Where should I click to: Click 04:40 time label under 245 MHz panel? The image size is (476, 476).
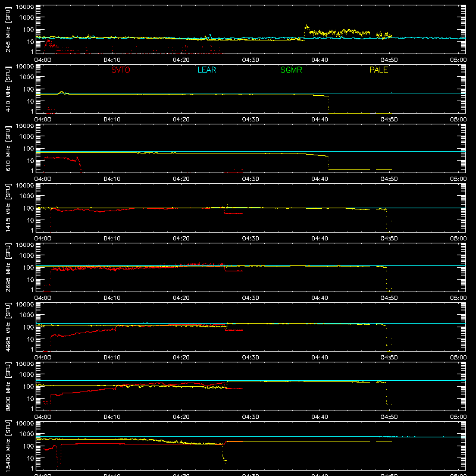[x=320, y=60]
